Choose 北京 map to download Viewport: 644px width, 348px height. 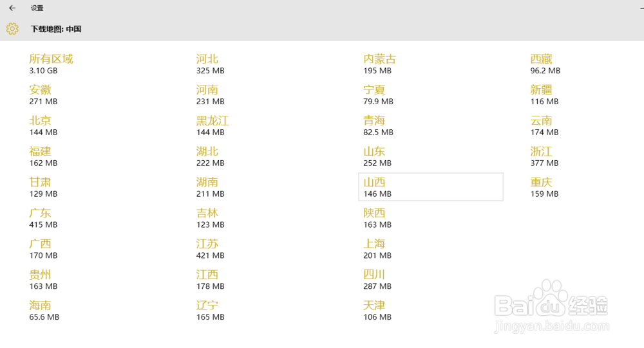tap(43, 125)
